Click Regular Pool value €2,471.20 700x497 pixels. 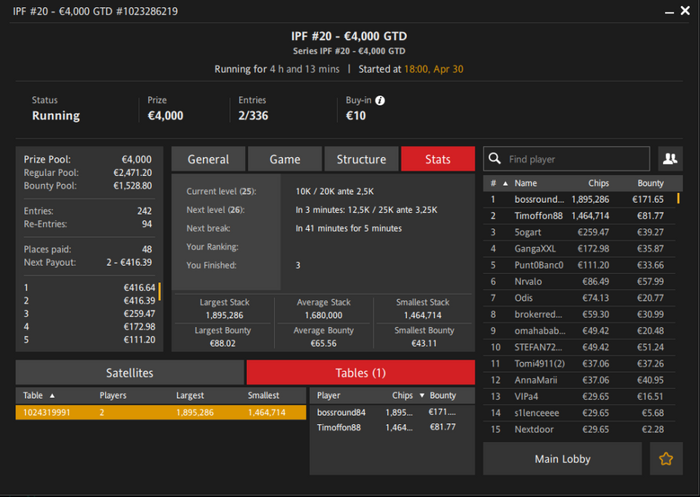click(133, 173)
